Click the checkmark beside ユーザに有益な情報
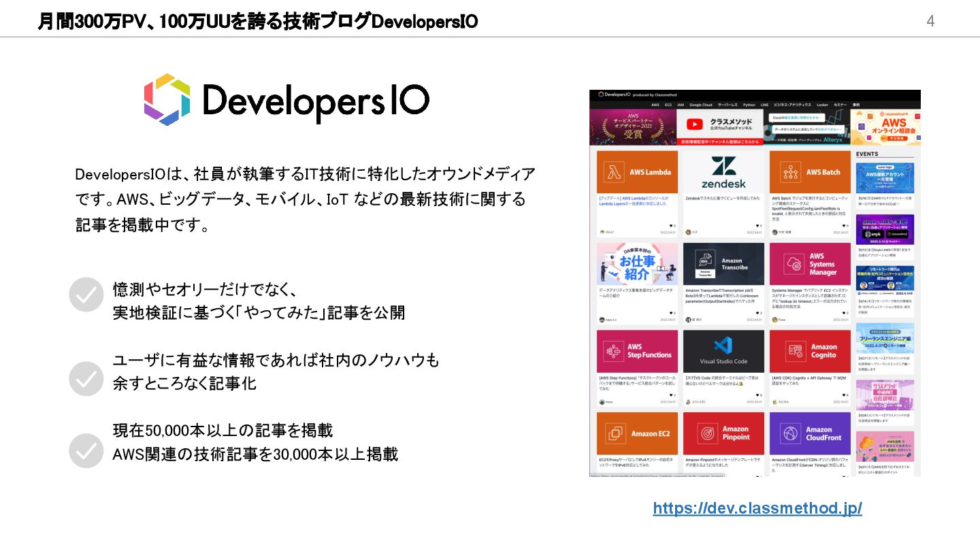The width and height of the screenshot is (980, 551). pos(86,379)
